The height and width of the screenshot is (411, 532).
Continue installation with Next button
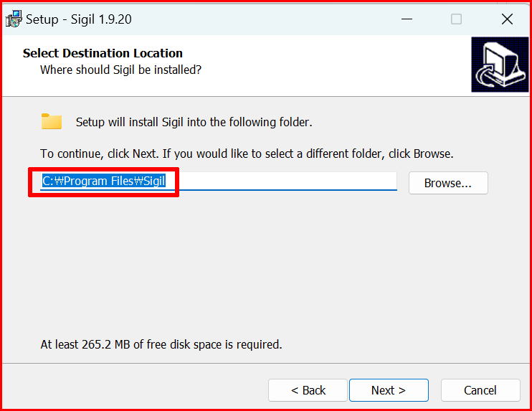click(x=389, y=390)
